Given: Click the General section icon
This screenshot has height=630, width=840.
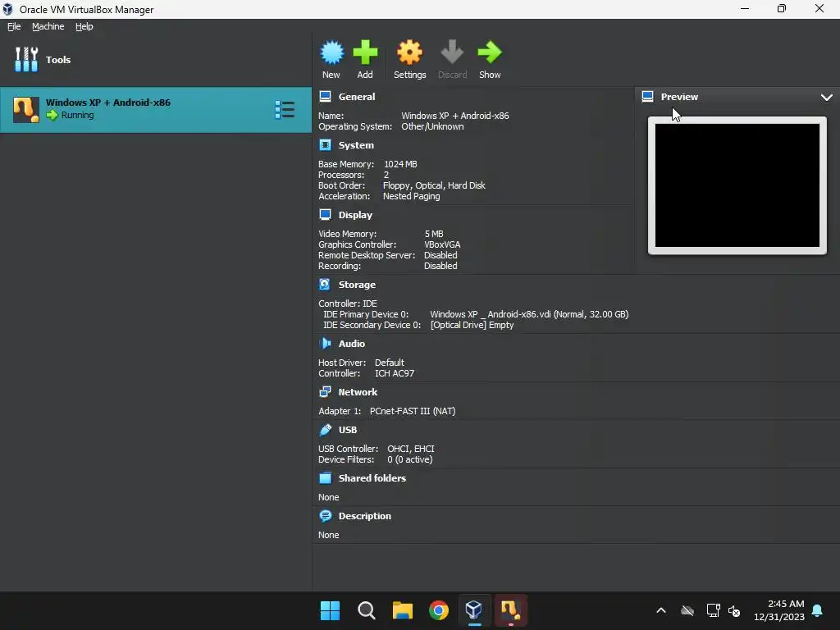Looking at the screenshot, I should [x=325, y=97].
